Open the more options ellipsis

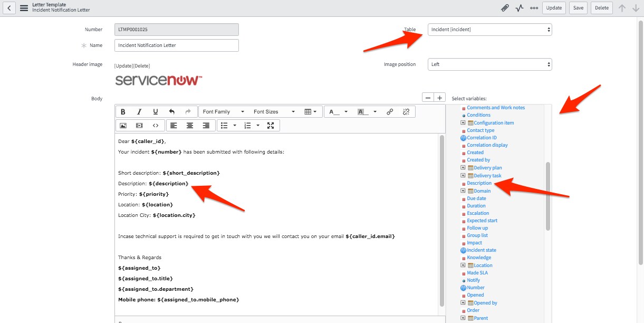click(x=534, y=8)
